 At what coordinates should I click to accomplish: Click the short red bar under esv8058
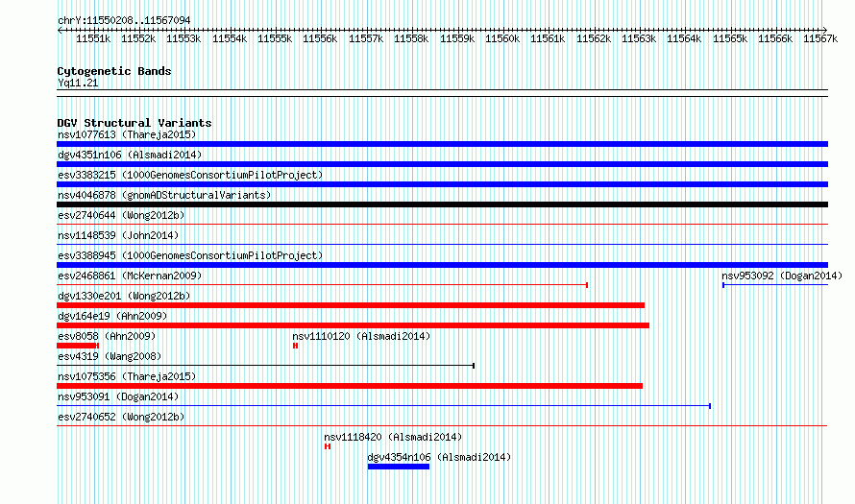pos(78,346)
